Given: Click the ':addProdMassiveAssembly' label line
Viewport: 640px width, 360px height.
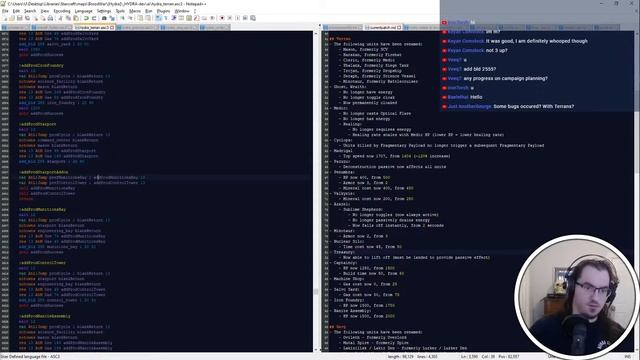Looking at the screenshot, I should (45, 316).
